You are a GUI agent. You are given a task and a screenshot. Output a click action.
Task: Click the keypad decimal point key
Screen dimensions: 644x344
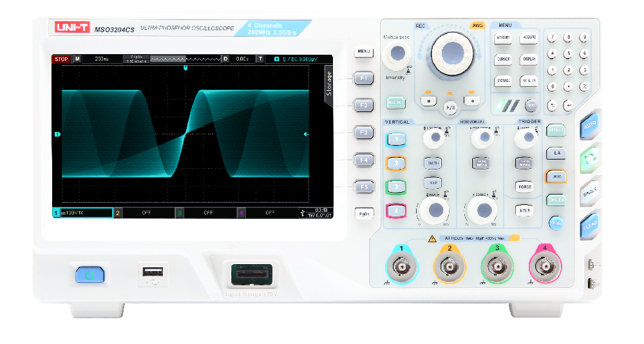568,87
